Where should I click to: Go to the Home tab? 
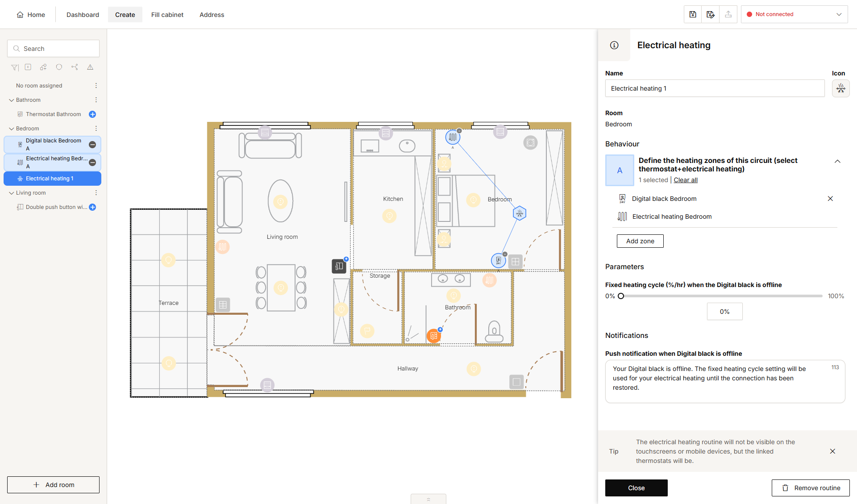point(31,15)
